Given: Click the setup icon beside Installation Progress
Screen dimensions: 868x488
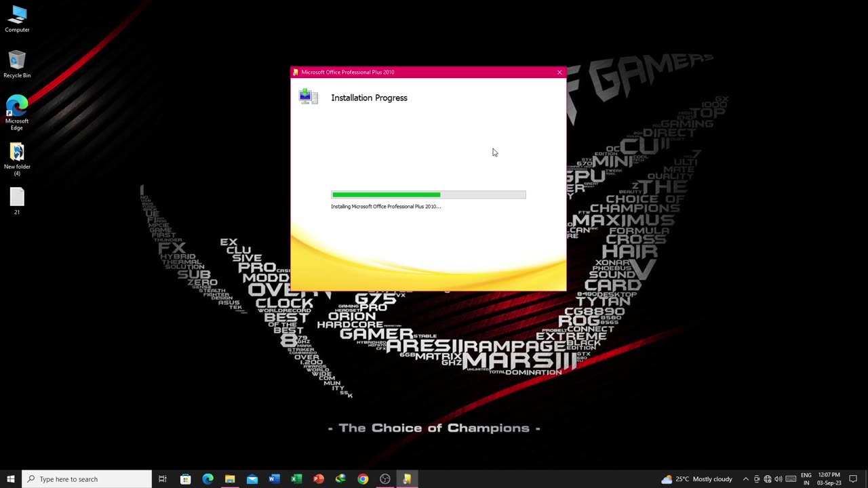Looking at the screenshot, I should [309, 96].
